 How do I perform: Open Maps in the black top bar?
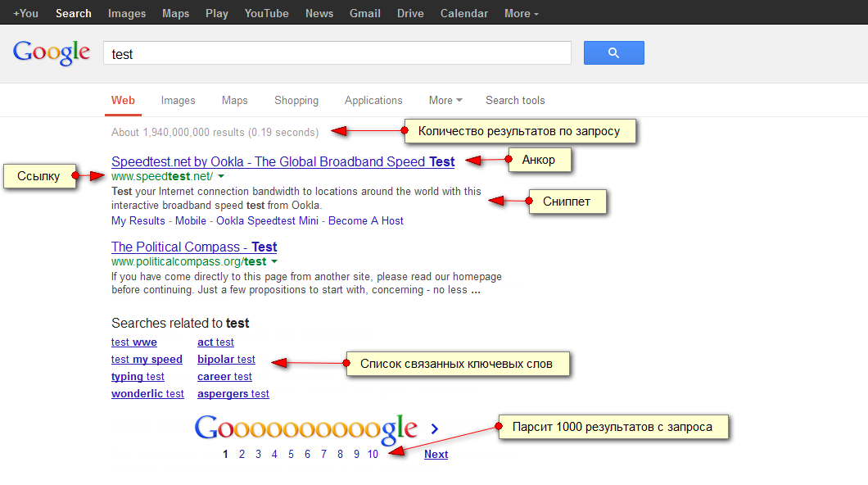point(175,13)
